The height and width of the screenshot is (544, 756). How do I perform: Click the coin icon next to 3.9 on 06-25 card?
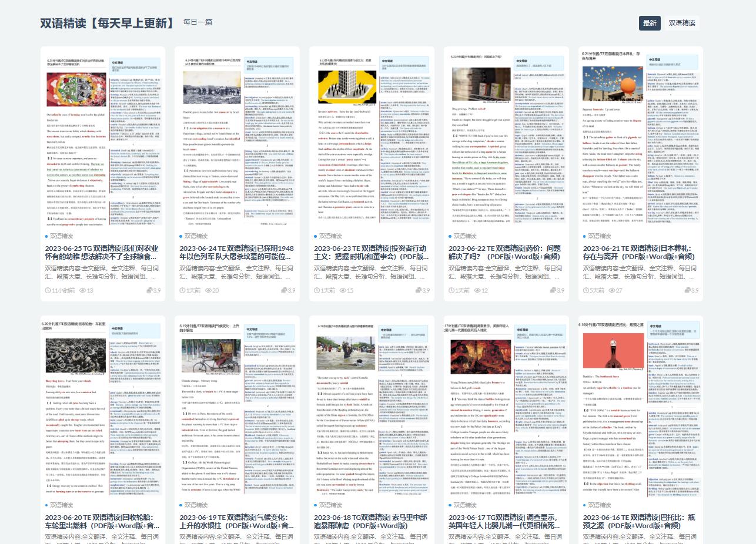click(x=149, y=289)
